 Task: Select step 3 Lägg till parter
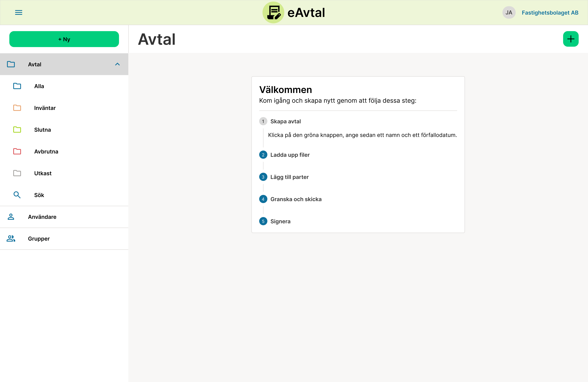click(x=289, y=177)
